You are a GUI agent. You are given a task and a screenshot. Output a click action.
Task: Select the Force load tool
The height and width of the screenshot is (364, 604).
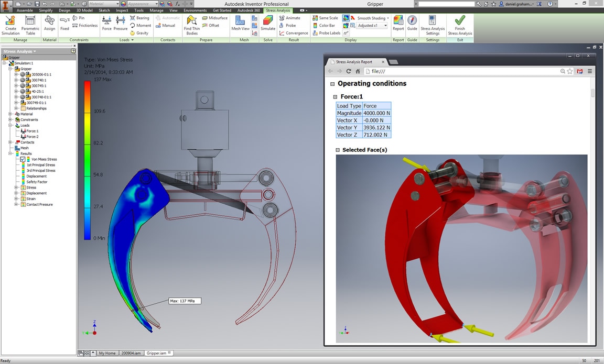click(106, 22)
